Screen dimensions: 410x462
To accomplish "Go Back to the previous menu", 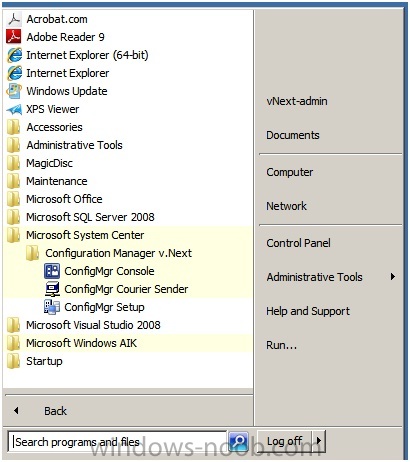I will (55, 411).
